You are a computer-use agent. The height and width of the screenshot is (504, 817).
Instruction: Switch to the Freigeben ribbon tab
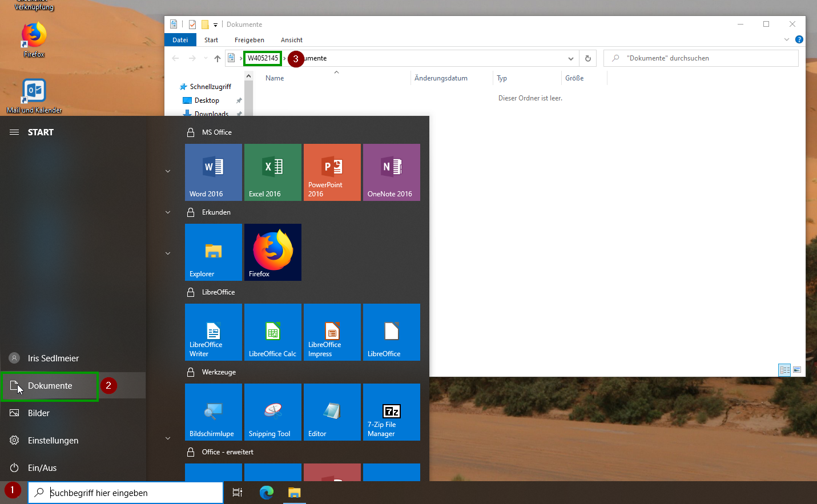[x=249, y=40]
